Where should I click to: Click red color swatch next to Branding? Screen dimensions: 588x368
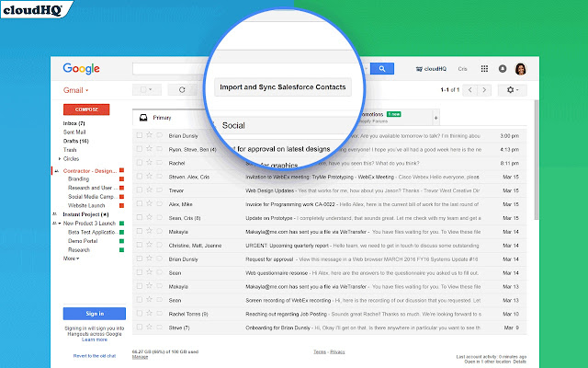click(x=121, y=179)
